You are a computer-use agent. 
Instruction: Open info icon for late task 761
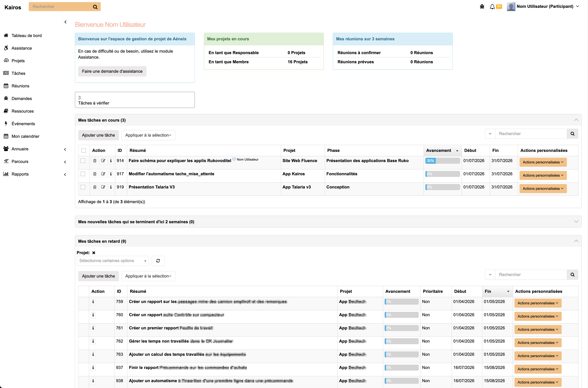coord(93,328)
